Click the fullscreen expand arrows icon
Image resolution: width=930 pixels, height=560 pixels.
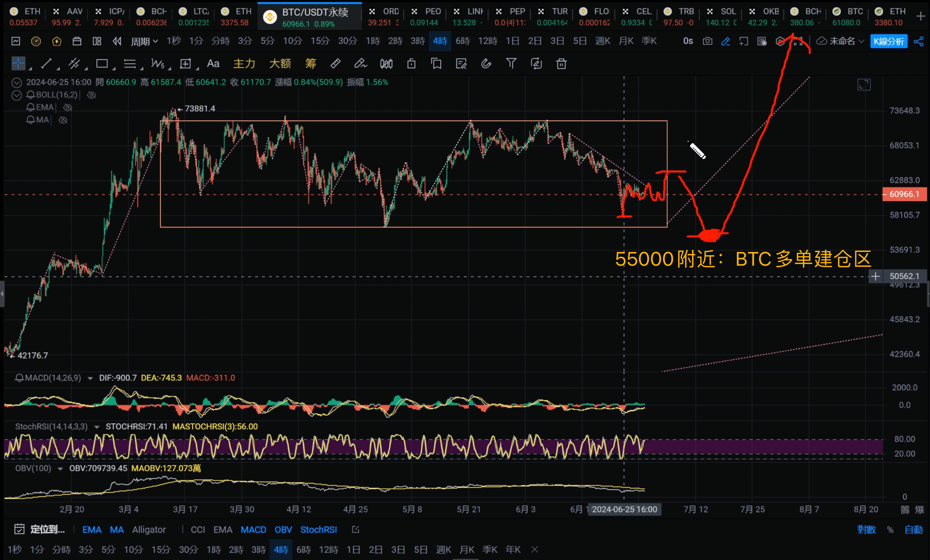(798, 41)
